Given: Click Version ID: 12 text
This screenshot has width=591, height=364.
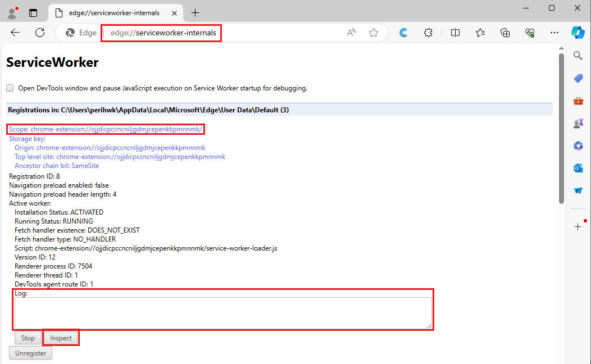Looking at the screenshot, I should (35, 257).
